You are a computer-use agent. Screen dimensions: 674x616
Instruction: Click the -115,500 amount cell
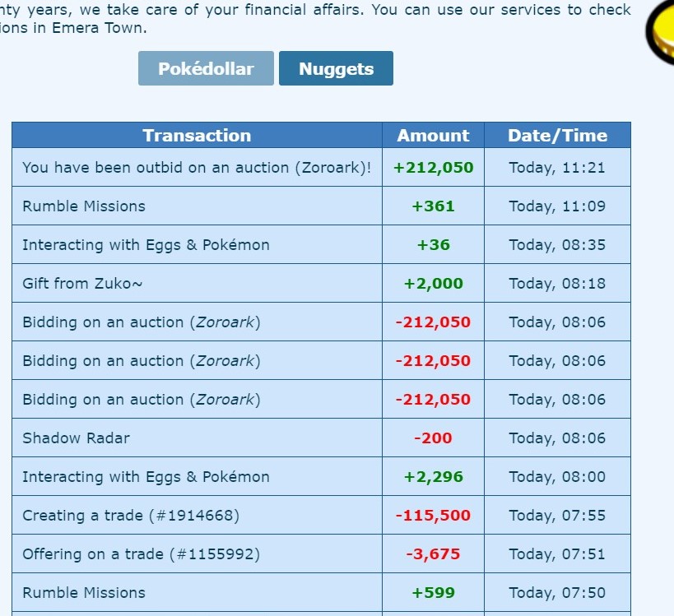[x=433, y=515]
